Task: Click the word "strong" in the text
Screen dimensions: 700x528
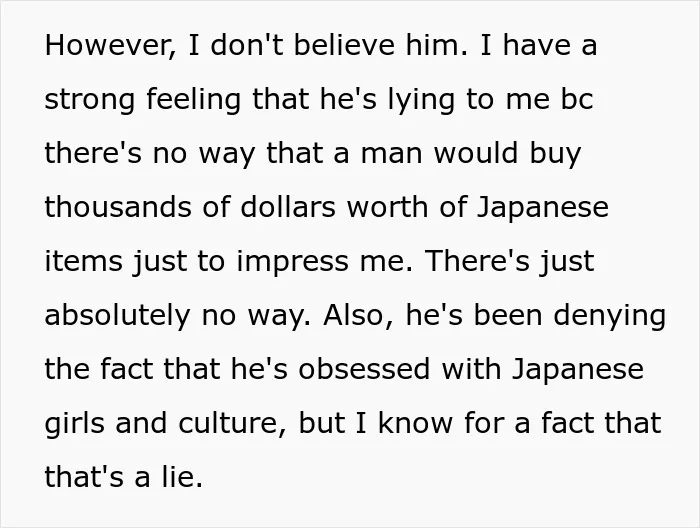Action: tap(89, 100)
